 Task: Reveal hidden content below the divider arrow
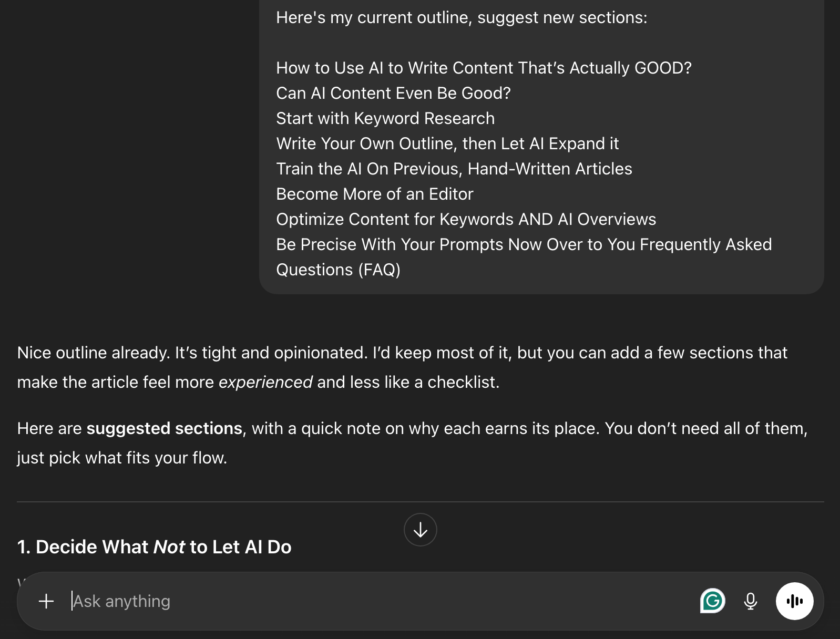pyautogui.click(x=419, y=530)
